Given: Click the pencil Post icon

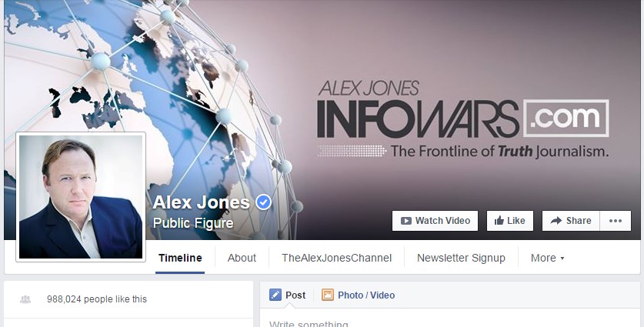Looking at the screenshot, I should click(275, 295).
